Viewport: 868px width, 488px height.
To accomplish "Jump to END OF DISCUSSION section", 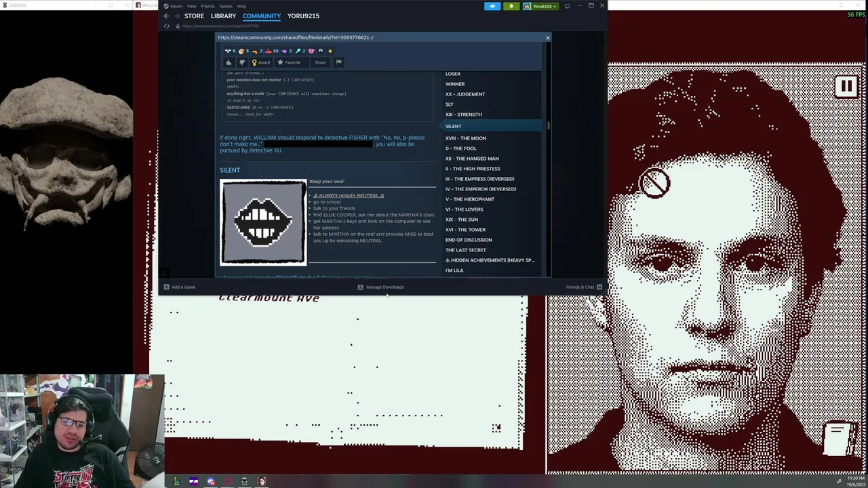I will pos(469,240).
